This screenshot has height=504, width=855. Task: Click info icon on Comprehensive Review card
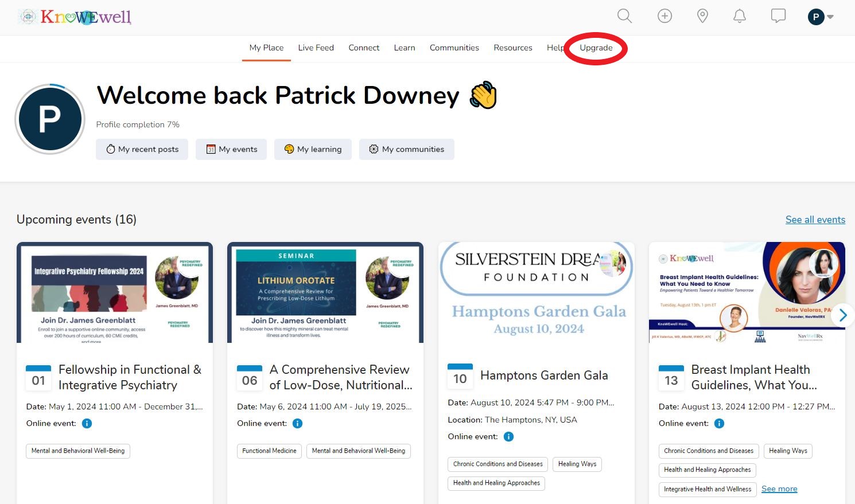click(297, 424)
